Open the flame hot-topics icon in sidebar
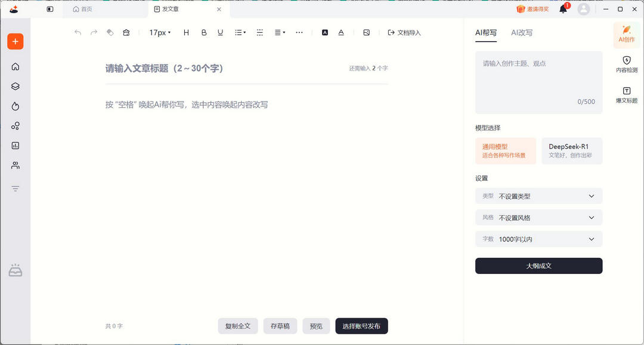This screenshot has height=345, width=644. tap(15, 106)
